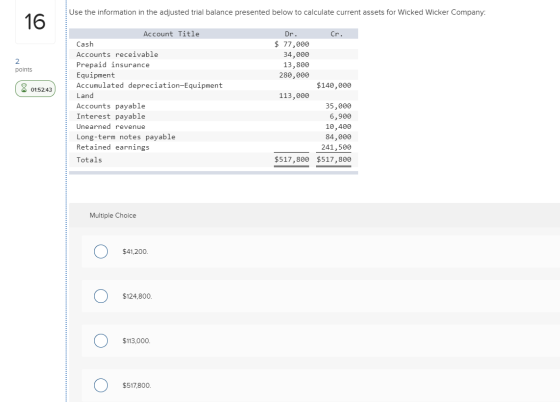Mark $517,800 as the answer
This screenshot has height=402, width=560.
(101, 385)
